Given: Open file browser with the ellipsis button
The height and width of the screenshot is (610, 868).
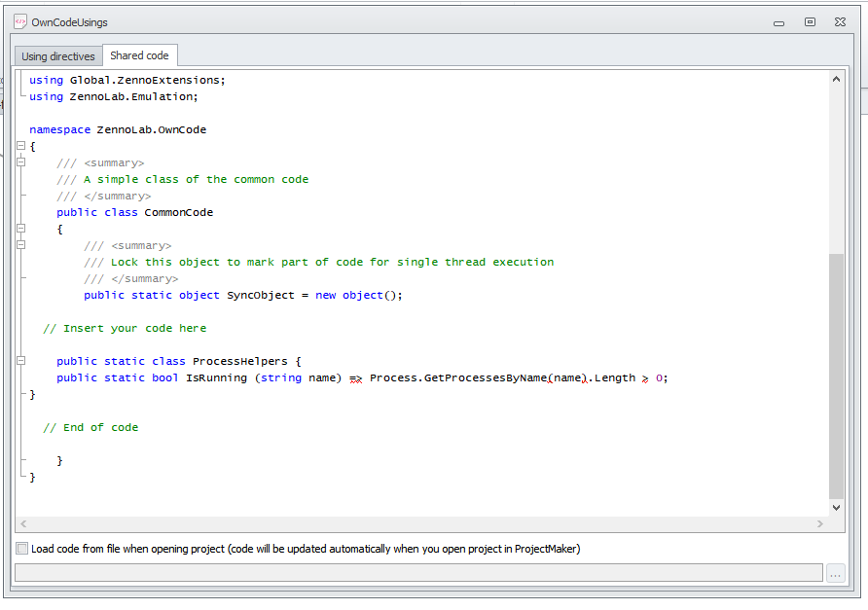Looking at the screenshot, I should [x=835, y=573].
